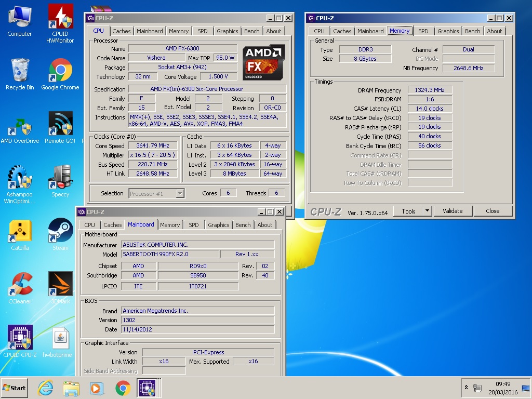Launch CPUID HWMonitor desktop shortcut

60,24
